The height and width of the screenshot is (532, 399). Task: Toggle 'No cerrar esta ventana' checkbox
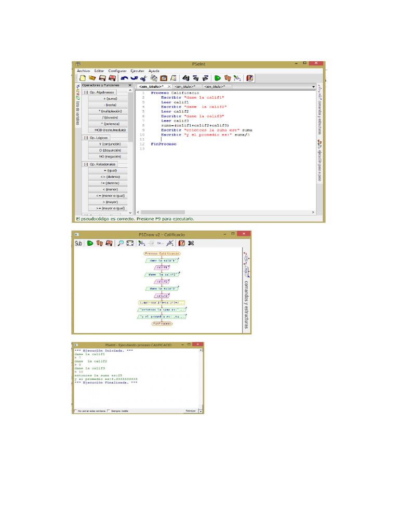point(76,410)
